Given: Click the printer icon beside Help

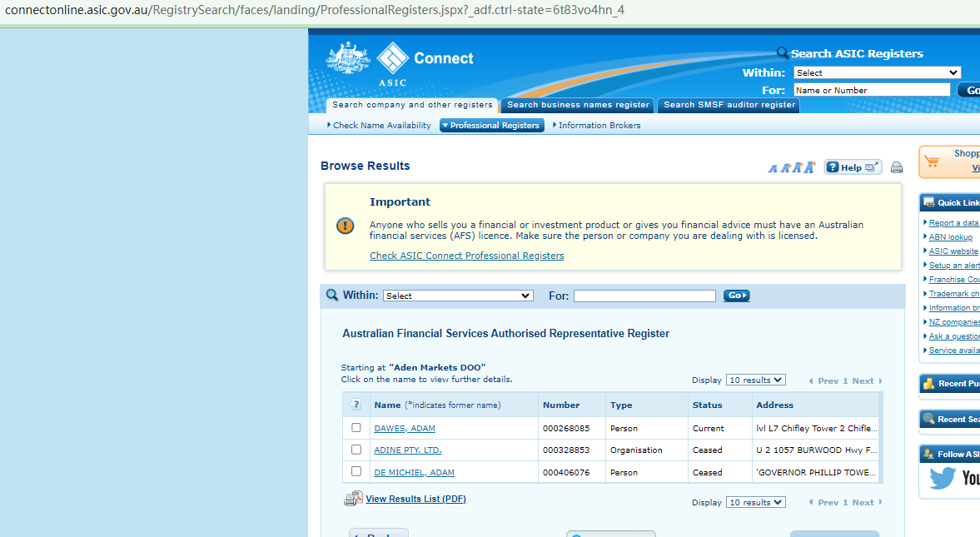Looking at the screenshot, I should pos(896,167).
